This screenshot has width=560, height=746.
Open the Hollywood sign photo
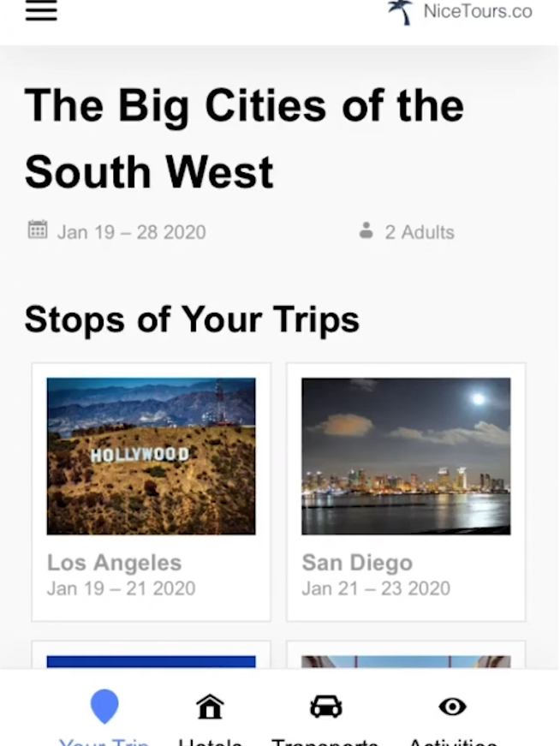(152, 456)
